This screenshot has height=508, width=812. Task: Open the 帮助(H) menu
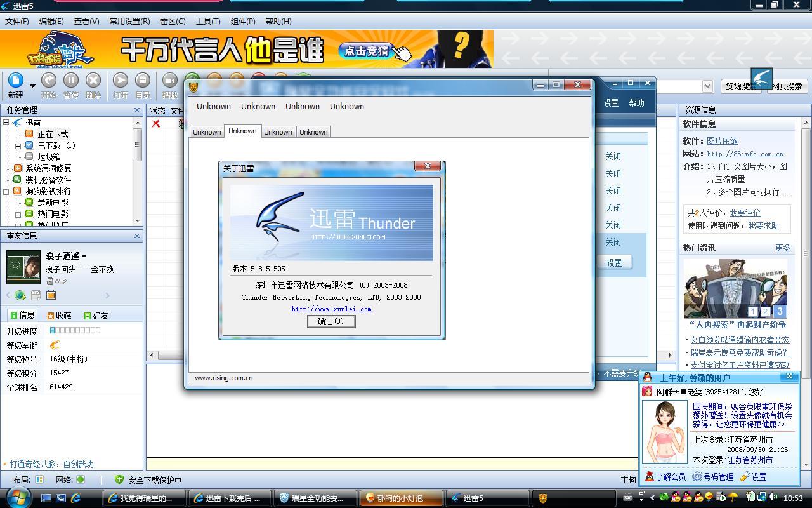click(x=278, y=21)
